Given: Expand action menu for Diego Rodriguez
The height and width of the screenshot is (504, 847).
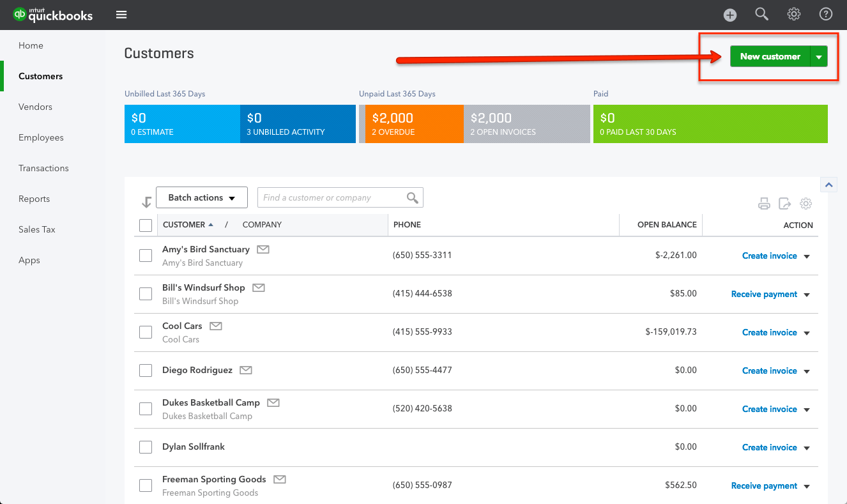Looking at the screenshot, I should click(807, 371).
